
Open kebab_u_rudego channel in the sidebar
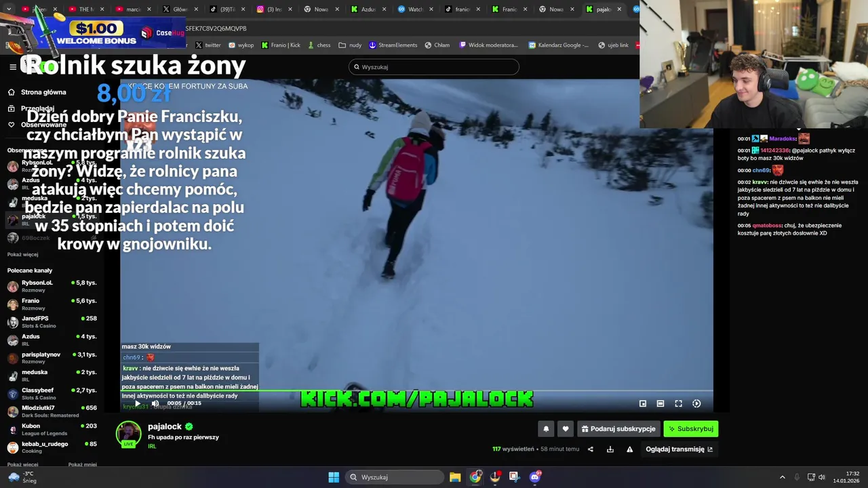(x=52, y=447)
